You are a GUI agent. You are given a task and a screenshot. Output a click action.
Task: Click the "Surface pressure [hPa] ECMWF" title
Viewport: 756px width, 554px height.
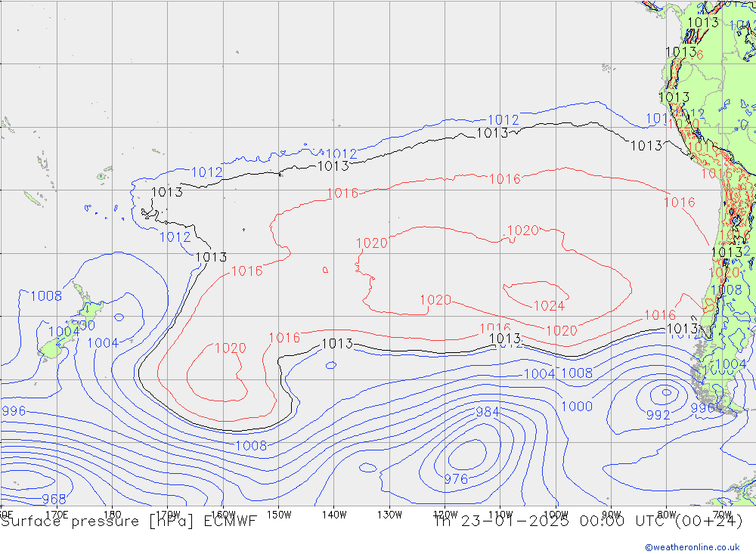(x=129, y=522)
